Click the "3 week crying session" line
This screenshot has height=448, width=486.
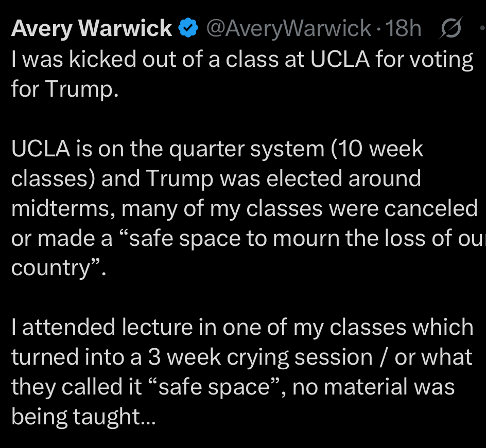[242, 357]
